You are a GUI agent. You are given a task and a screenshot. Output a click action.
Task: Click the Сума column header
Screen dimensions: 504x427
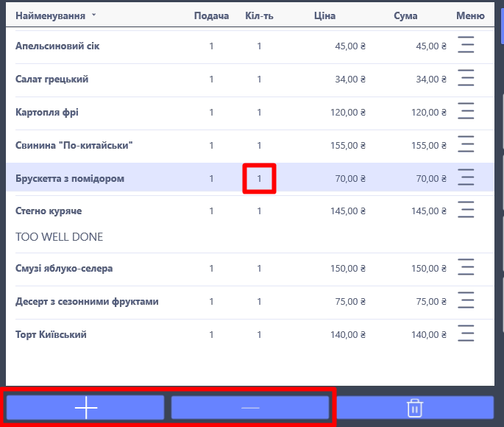coord(405,15)
